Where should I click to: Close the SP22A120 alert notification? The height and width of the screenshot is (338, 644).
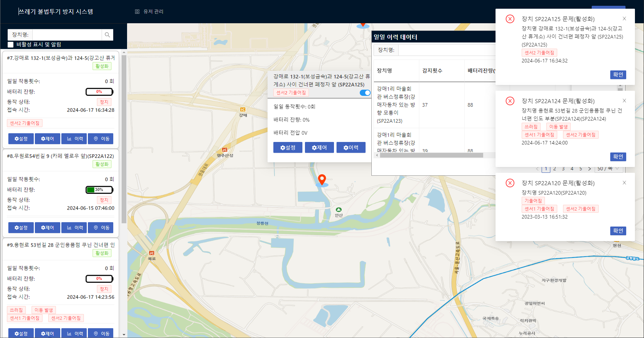click(624, 183)
